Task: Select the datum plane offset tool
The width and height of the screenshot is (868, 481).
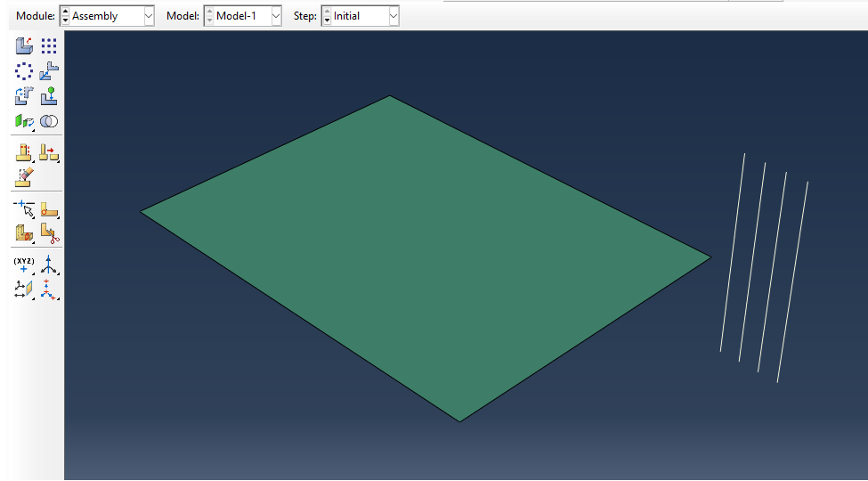Action: coord(24,289)
